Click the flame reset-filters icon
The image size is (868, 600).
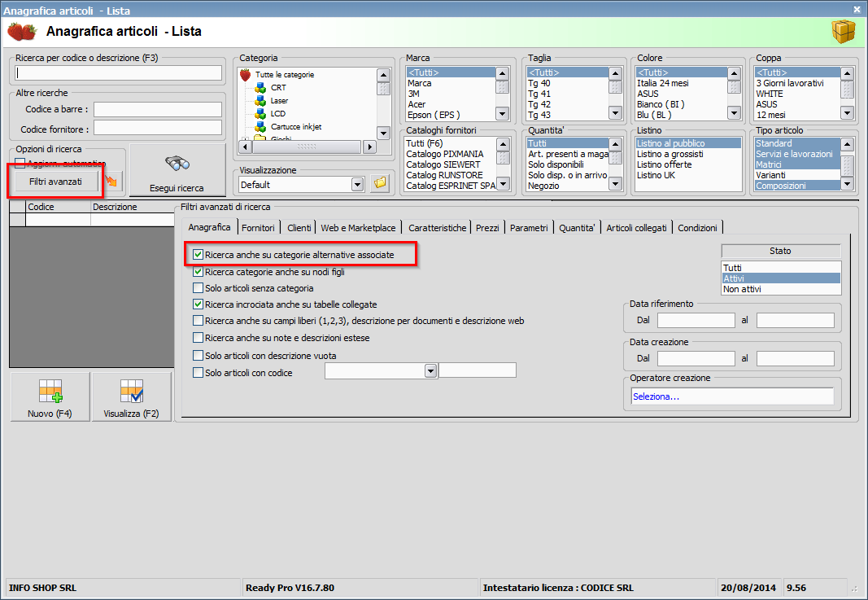click(111, 182)
